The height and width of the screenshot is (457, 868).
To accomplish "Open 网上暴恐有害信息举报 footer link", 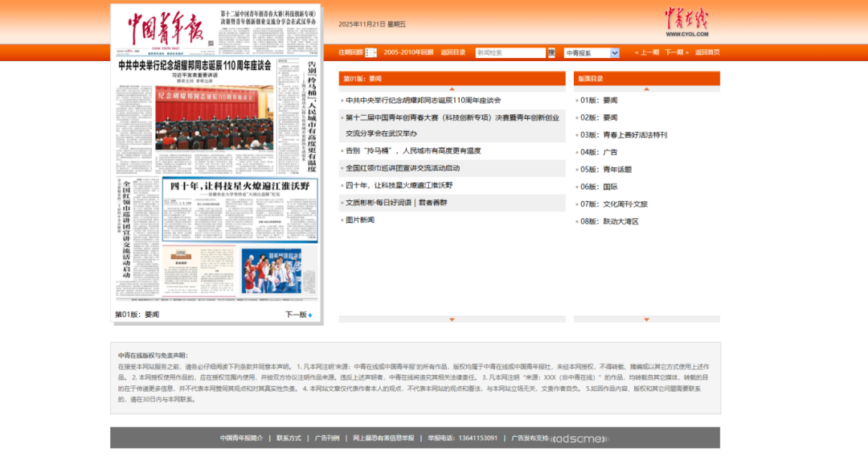I will 383,438.
